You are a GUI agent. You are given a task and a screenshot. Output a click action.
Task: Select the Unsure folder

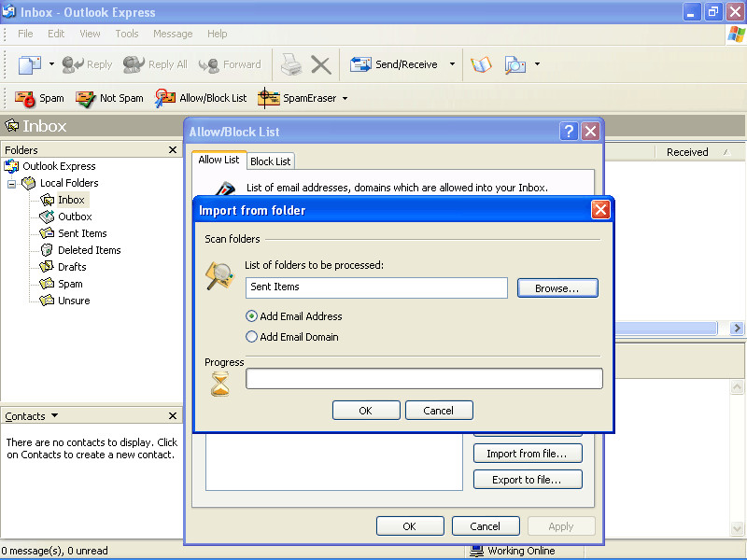click(74, 301)
